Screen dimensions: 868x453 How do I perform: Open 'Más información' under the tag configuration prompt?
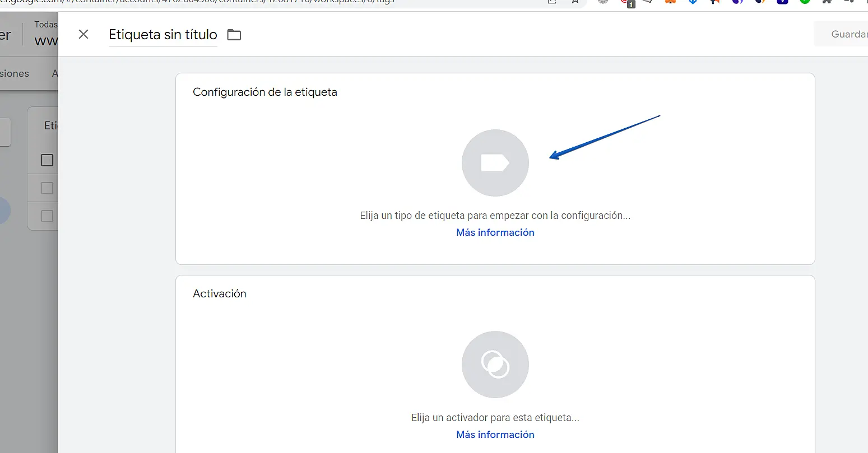pos(495,232)
